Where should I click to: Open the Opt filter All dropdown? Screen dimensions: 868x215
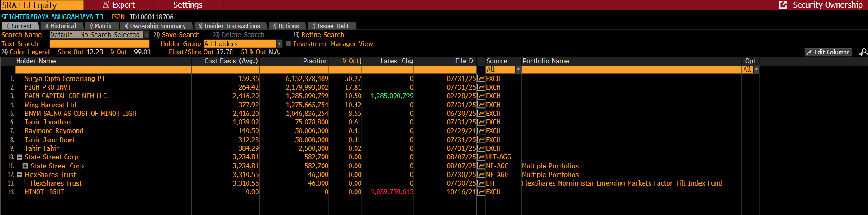click(x=756, y=70)
